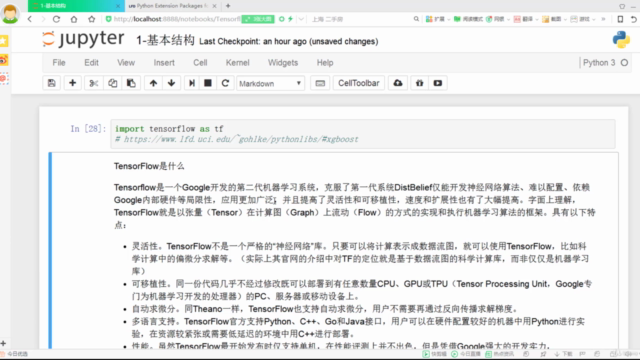Viewport: 640px width, 360px height.
Task: Click the Python logo at top right
Action: 621,40
